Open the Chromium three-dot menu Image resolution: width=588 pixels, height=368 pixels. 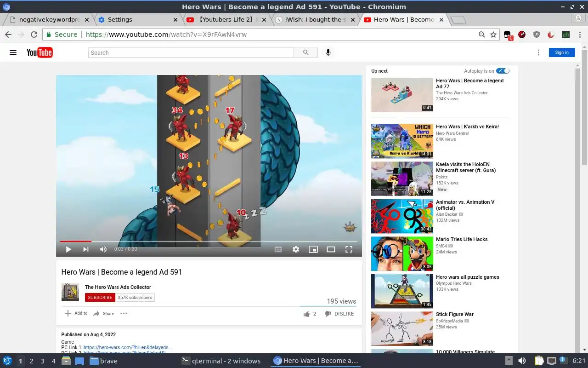(580, 34)
